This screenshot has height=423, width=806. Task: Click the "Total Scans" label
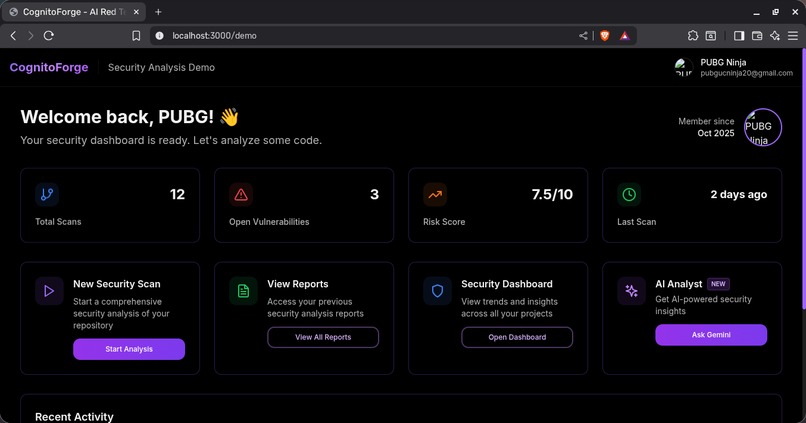58,222
